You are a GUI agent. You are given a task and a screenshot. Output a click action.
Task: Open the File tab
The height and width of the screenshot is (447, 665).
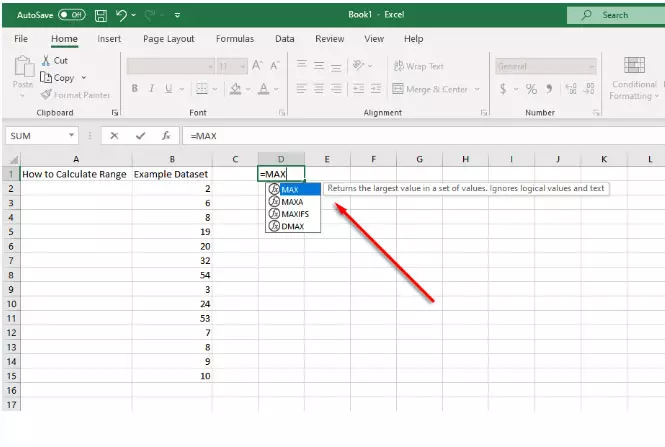[x=21, y=39]
